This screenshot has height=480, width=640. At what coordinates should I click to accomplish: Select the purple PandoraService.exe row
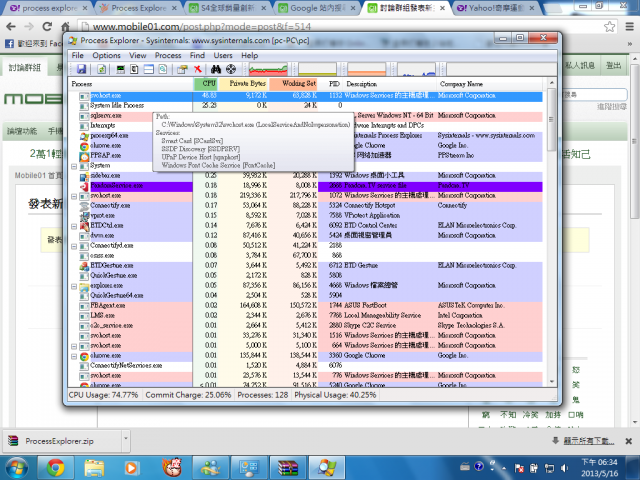[x=305, y=186]
